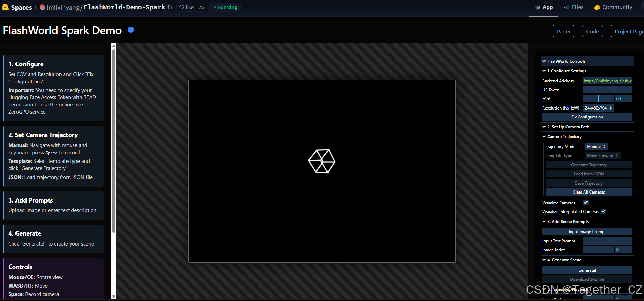Click the Input Text Prompt field

[607, 241]
